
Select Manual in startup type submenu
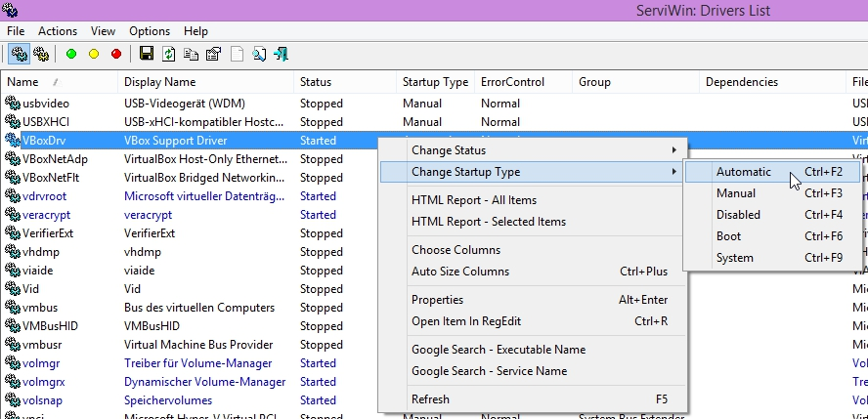[735, 193]
